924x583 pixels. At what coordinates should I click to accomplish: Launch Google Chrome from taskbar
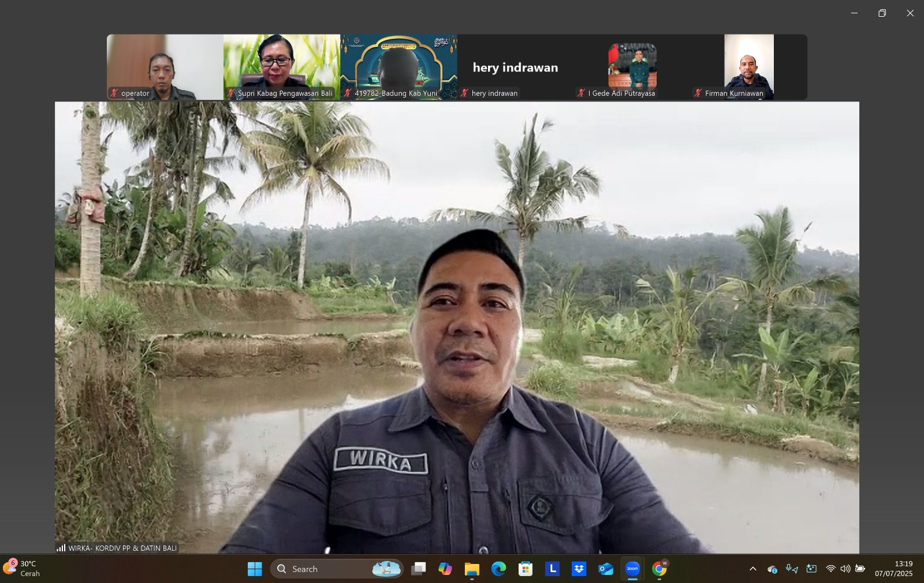pyautogui.click(x=660, y=569)
